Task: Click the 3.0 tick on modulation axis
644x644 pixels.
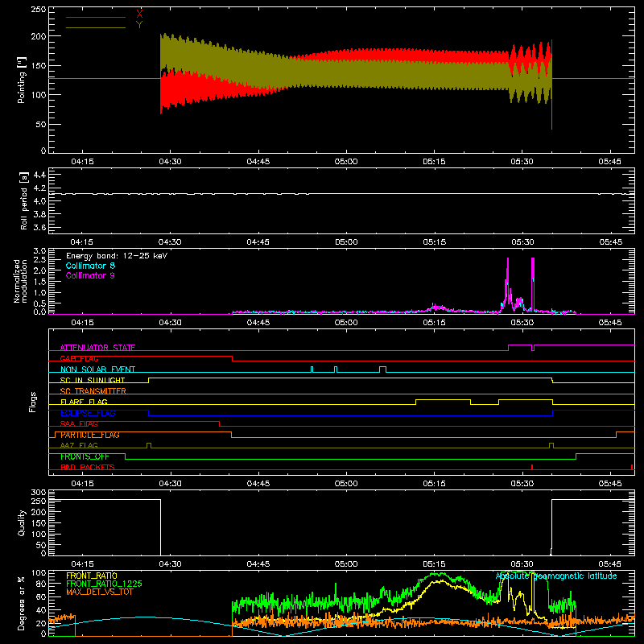Action: pos(39,250)
